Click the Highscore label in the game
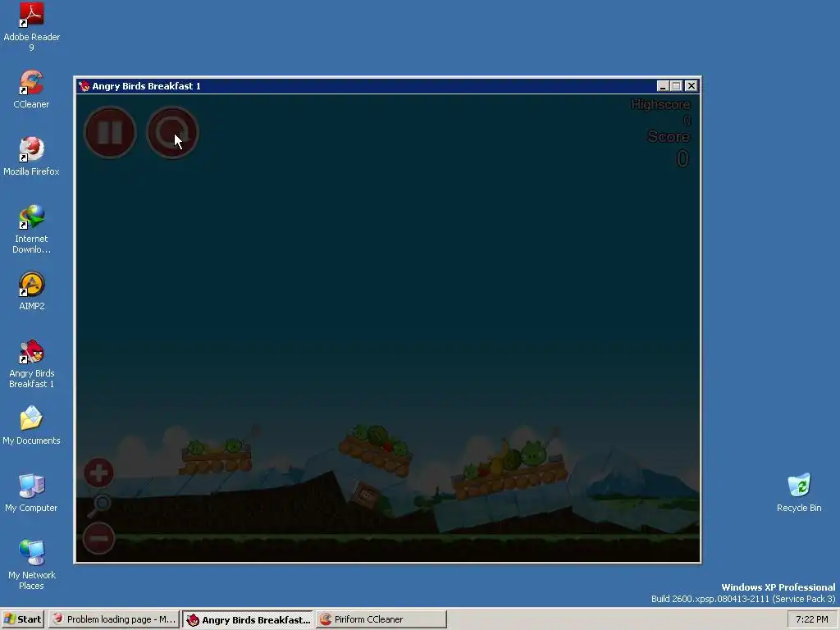This screenshot has width=840, height=630. [660, 104]
